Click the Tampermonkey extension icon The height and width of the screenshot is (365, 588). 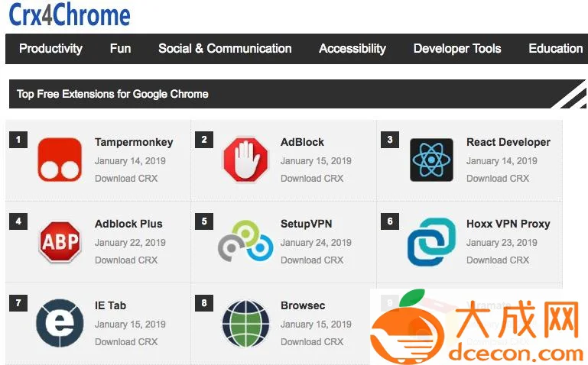60,160
